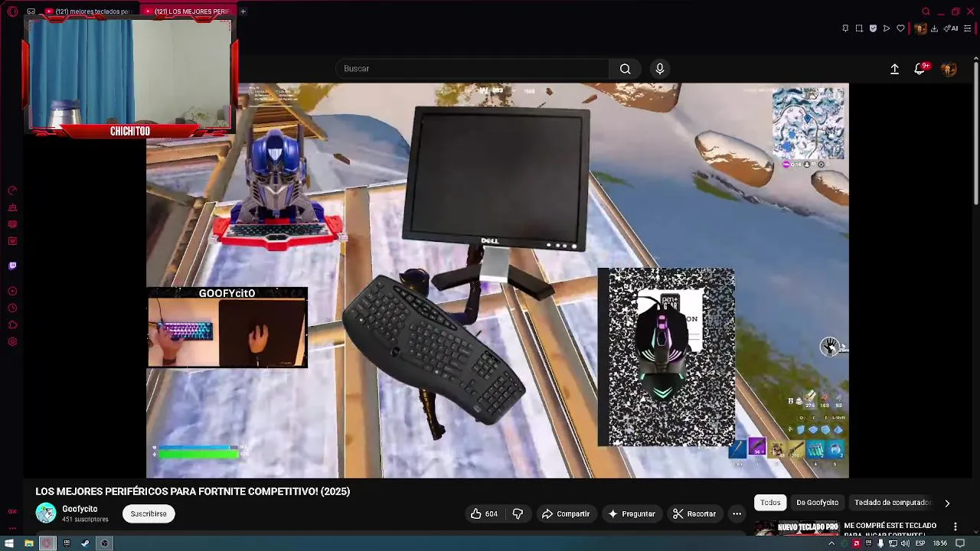This screenshot has height=551, width=980.
Task: Click the GX corner icon at sidebar bottom
Action: coord(12,511)
